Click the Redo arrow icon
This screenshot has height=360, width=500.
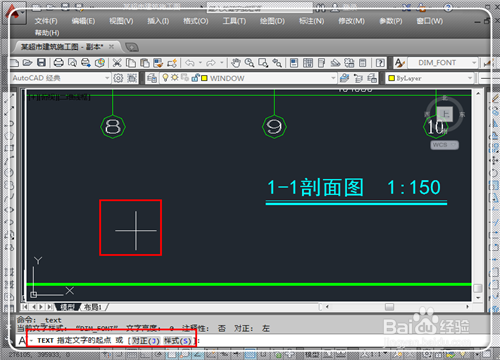pos(211,63)
